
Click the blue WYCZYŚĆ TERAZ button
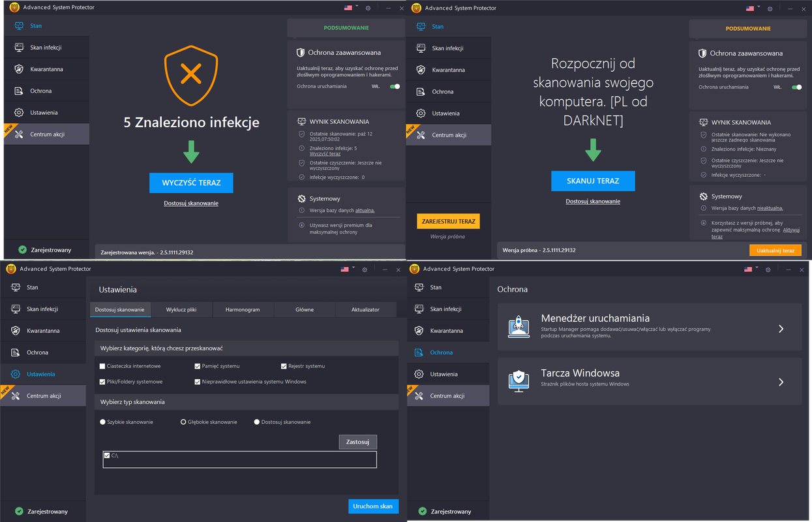coord(191,183)
